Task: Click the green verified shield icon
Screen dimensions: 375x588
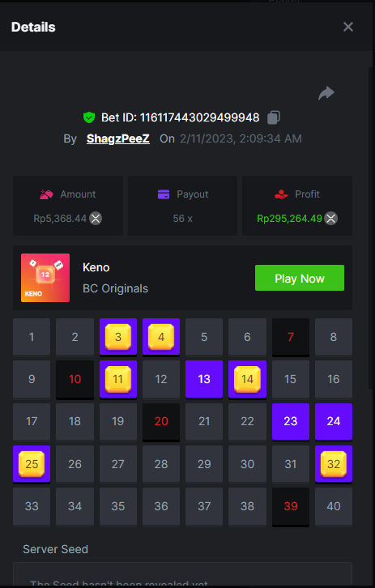Action: pos(89,117)
